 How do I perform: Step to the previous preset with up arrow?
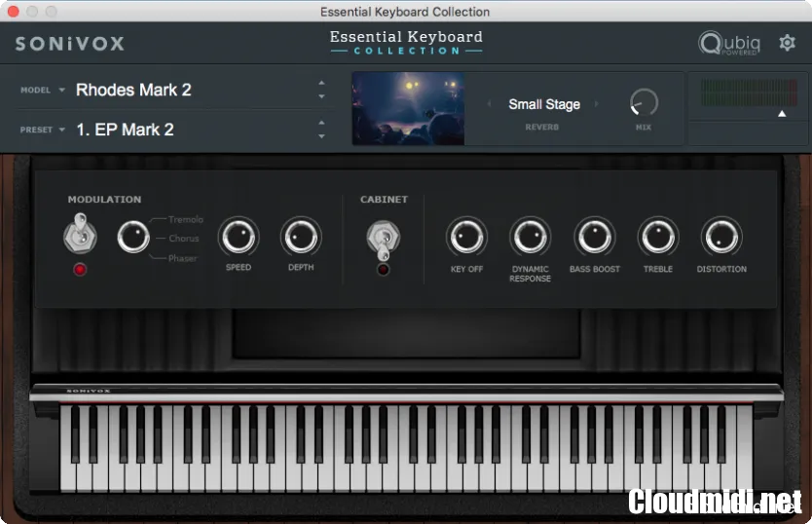tap(321, 123)
